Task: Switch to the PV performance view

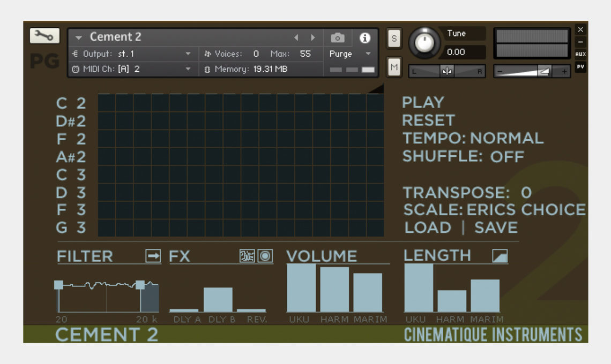Action: click(580, 67)
